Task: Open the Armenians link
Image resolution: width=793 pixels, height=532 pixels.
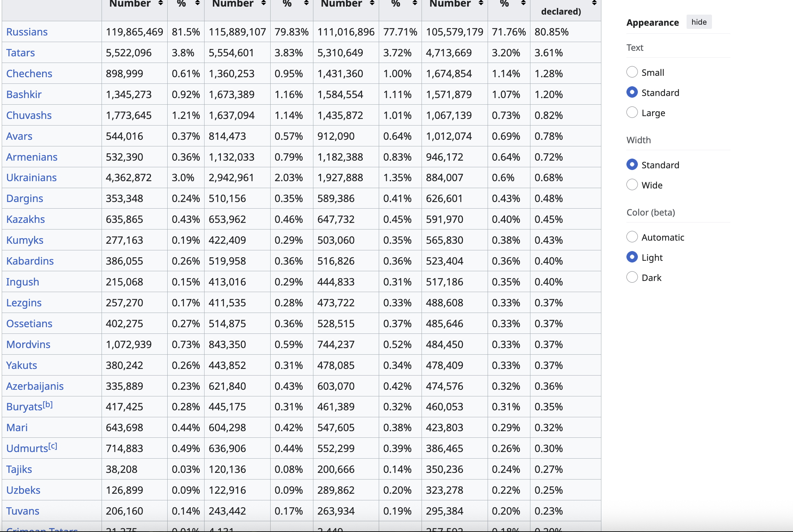Action: click(32, 157)
